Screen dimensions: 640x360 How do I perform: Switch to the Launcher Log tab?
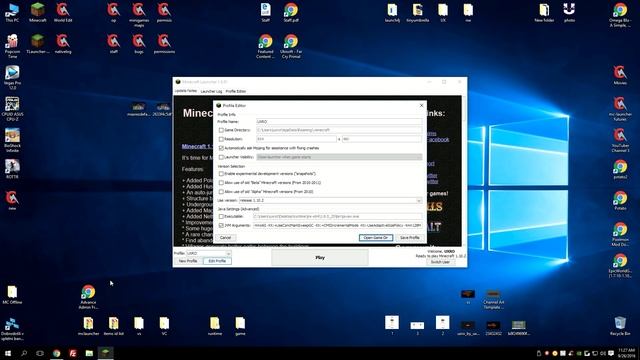(211, 91)
